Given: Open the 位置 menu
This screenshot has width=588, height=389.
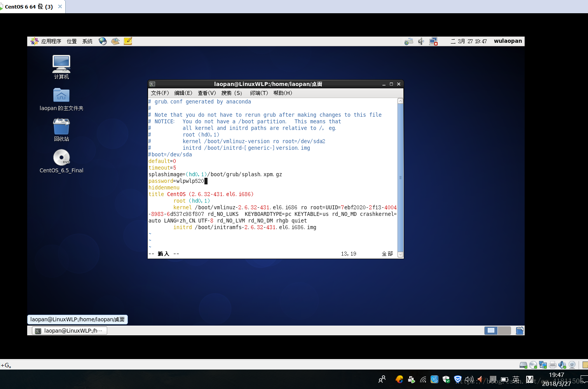Looking at the screenshot, I should pyautogui.click(x=72, y=41).
